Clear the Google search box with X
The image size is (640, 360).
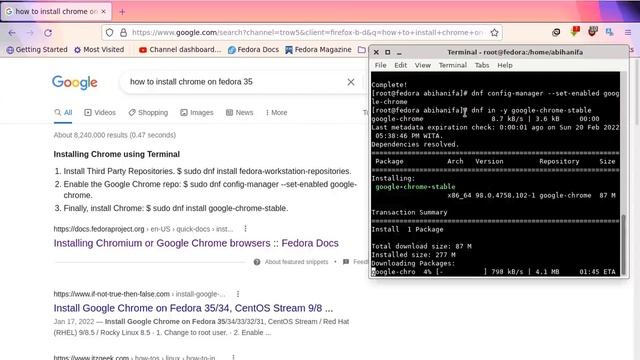click(351, 82)
